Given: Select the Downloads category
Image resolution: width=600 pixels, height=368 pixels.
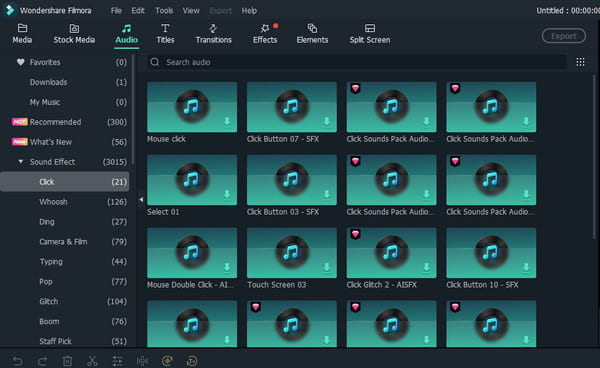Looking at the screenshot, I should pyautogui.click(x=66, y=82).
